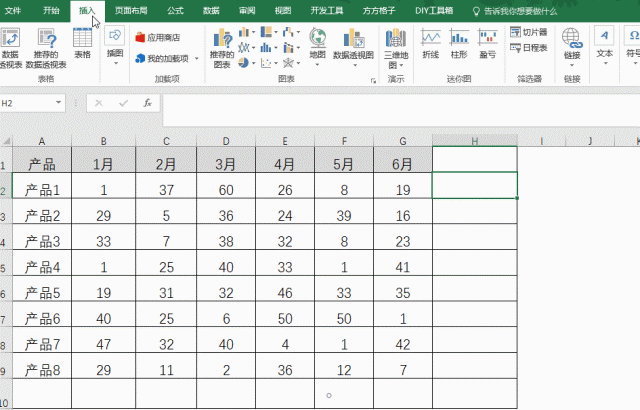Select row header 5
Viewport: 640px width, 410px height.
click(x=6, y=263)
